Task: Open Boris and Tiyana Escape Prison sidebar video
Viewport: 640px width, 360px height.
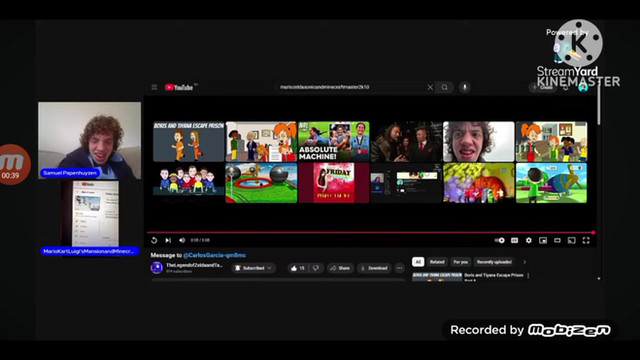Action: point(493,275)
